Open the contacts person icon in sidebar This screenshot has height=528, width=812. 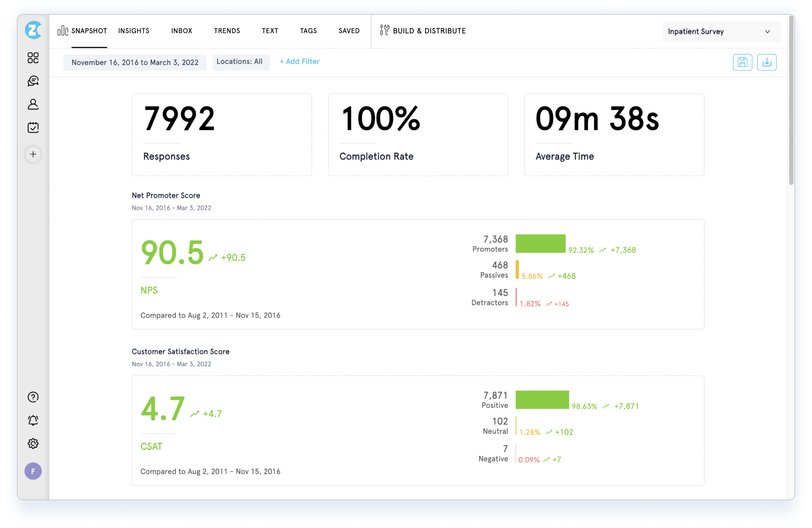coord(33,104)
